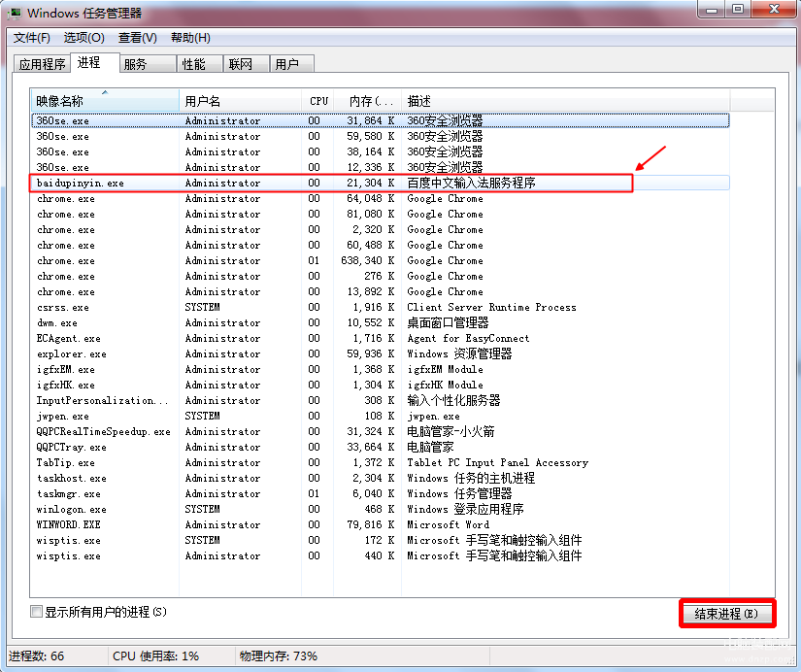Select the taskhost.exe process
The height and width of the screenshot is (672, 801).
[380, 479]
